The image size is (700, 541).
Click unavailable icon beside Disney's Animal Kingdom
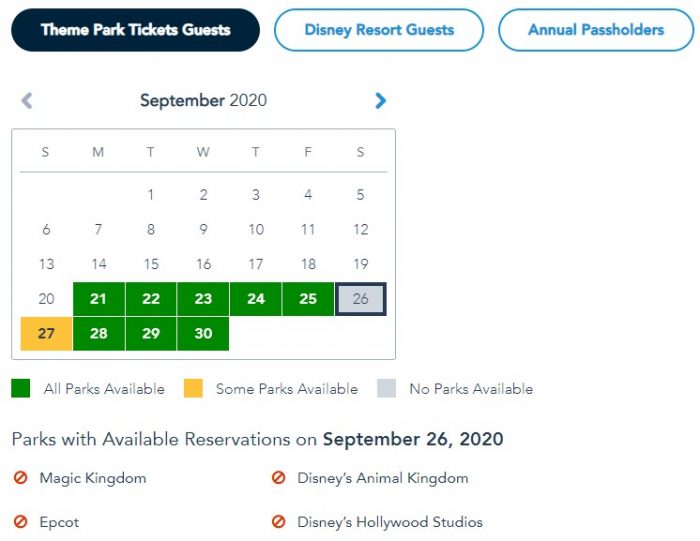(x=278, y=478)
